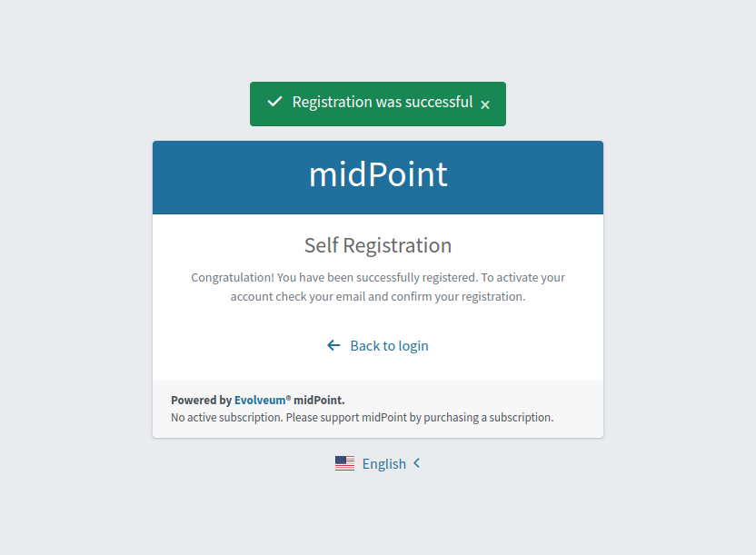Image resolution: width=756 pixels, height=555 pixels.
Task: Click the left arrow beside Back to login
Action: (333, 345)
